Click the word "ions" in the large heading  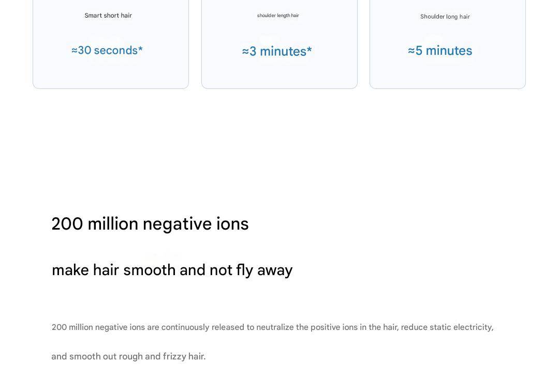coord(232,224)
